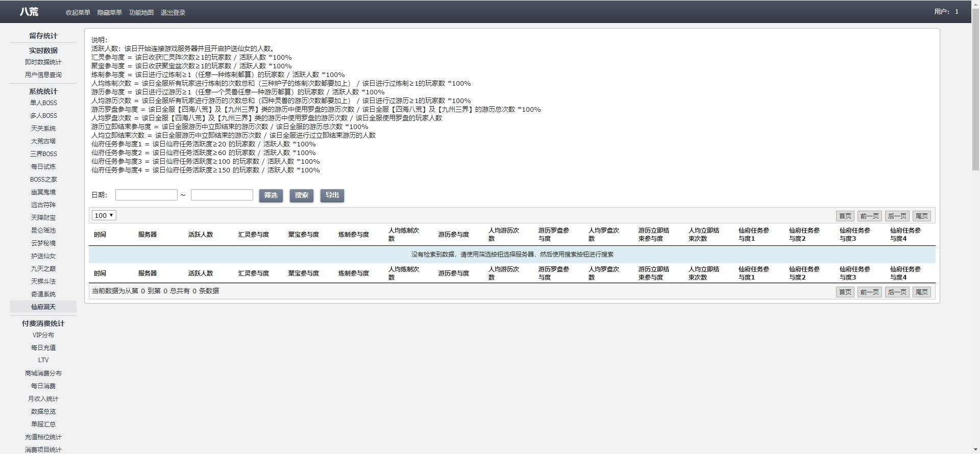980x454 pixels.
Task: Open the 护送仙女 sidebar entry
Action: [43, 256]
